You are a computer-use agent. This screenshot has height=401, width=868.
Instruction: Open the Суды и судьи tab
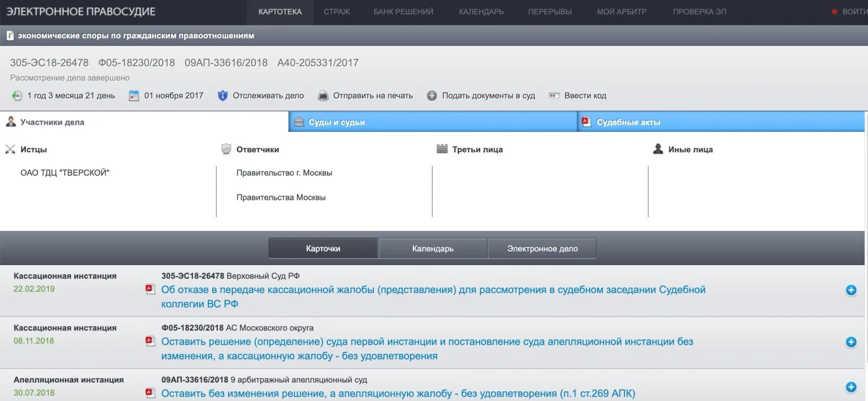(x=432, y=122)
